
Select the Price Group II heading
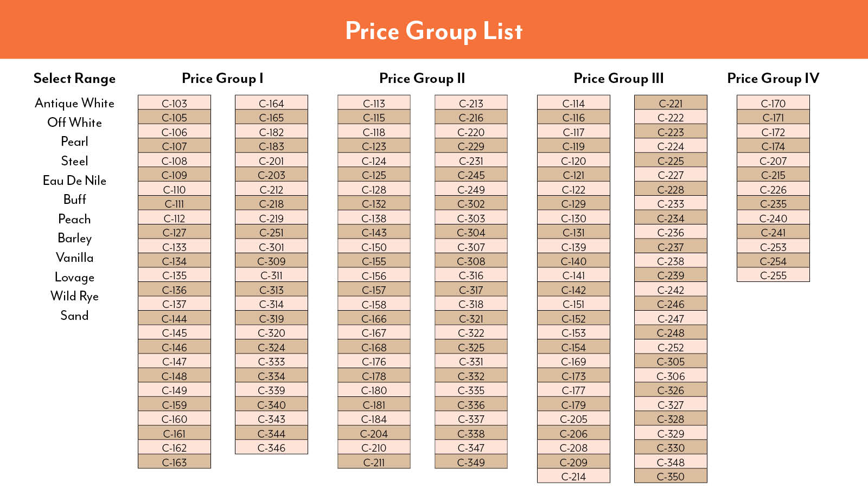[422, 79]
